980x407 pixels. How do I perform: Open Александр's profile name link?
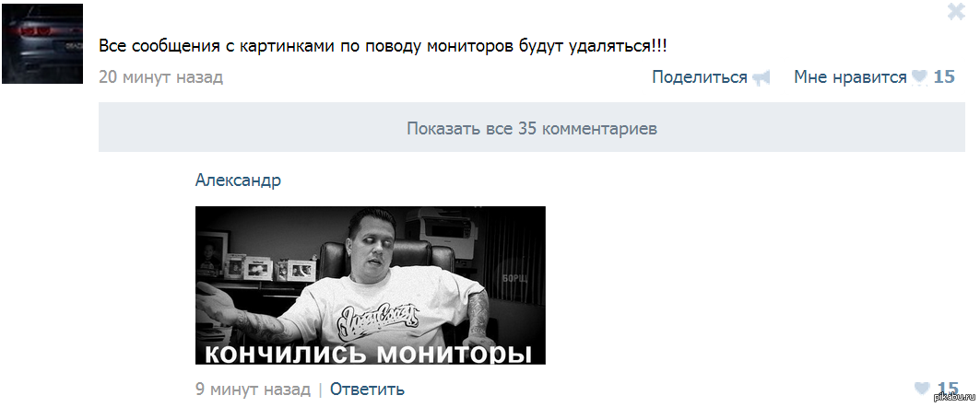click(x=238, y=180)
